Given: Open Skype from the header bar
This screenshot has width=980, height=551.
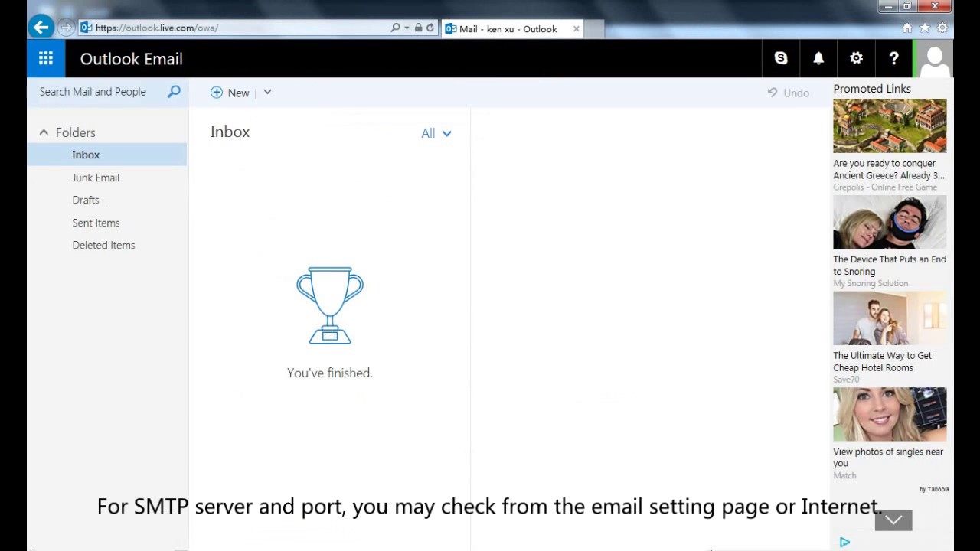Looking at the screenshot, I should [x=781, y=58].
